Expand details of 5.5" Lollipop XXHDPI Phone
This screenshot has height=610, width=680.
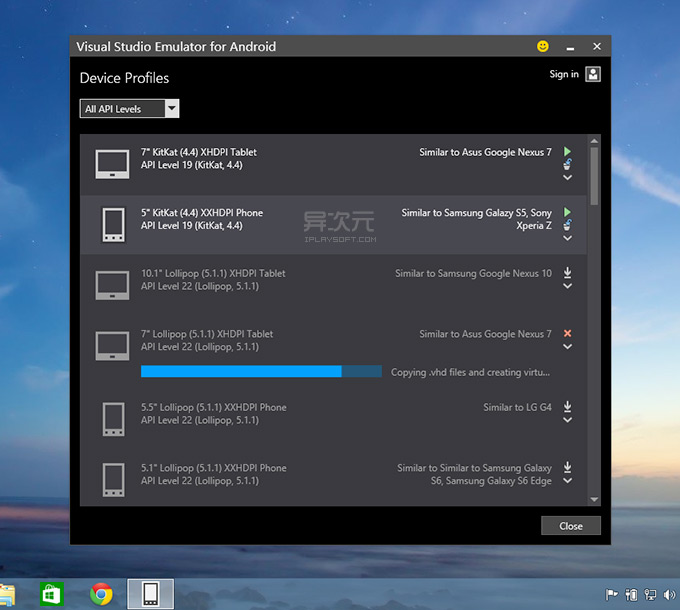click(x=567, y=420)
